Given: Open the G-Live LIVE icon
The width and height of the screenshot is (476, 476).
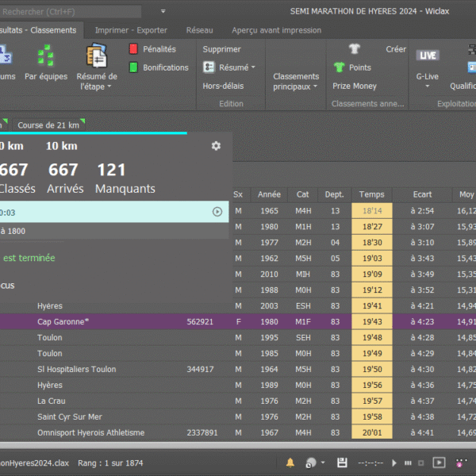Looking at the screenshot, I should (x=428, y=56).
